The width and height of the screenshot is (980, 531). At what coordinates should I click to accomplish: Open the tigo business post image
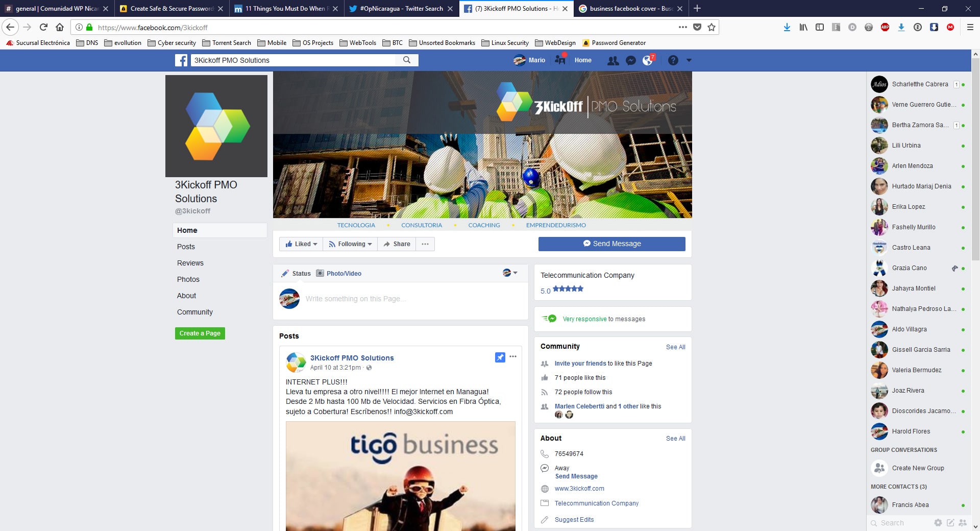[x=401, y=476]
